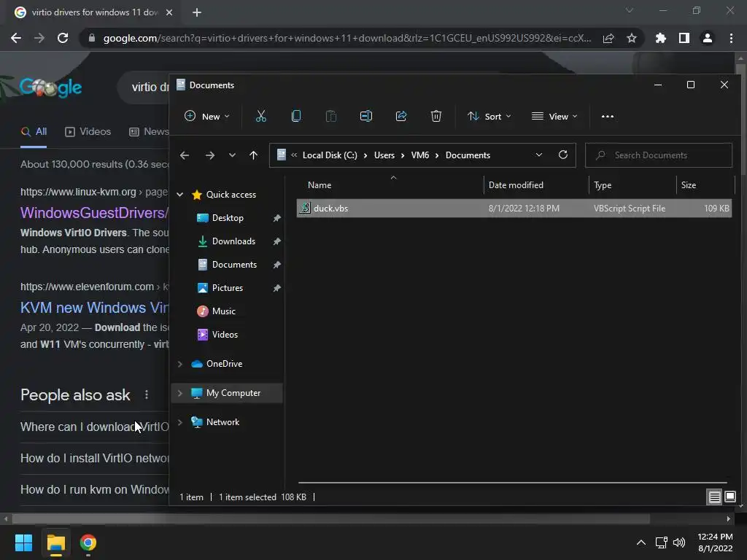Go back in File Explorer navigation
This screenshot has width=747, height=560.
click(x=185, y=155)
